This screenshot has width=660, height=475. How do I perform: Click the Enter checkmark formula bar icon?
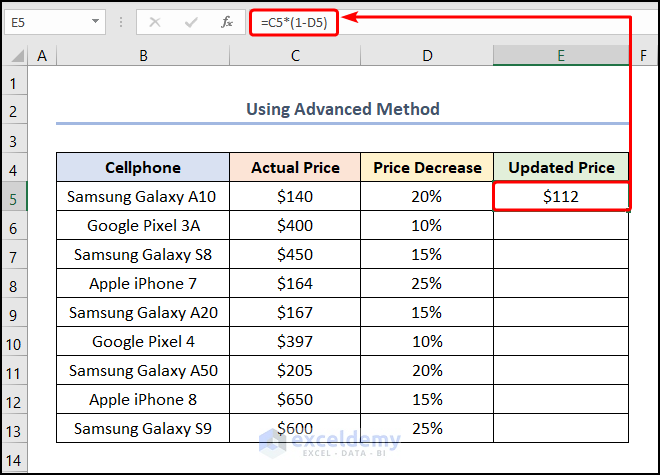click(x=190, y=21)
